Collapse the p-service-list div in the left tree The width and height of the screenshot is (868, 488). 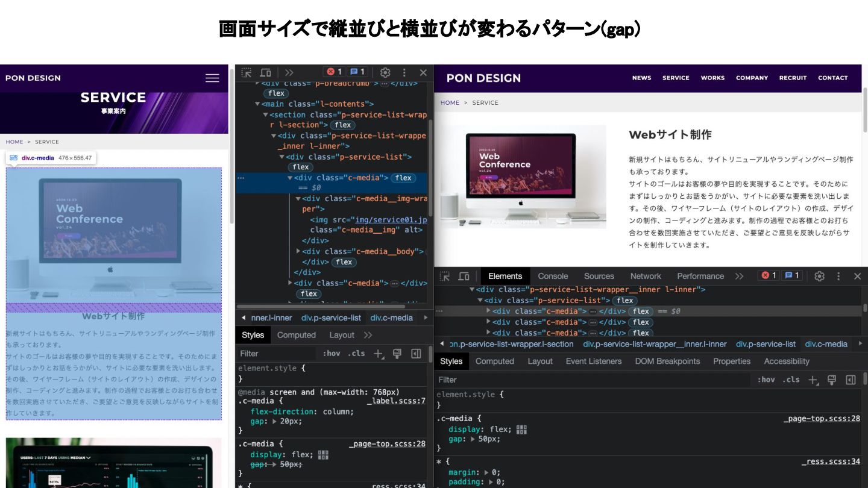pyautogui.click(x=281, y=157)
